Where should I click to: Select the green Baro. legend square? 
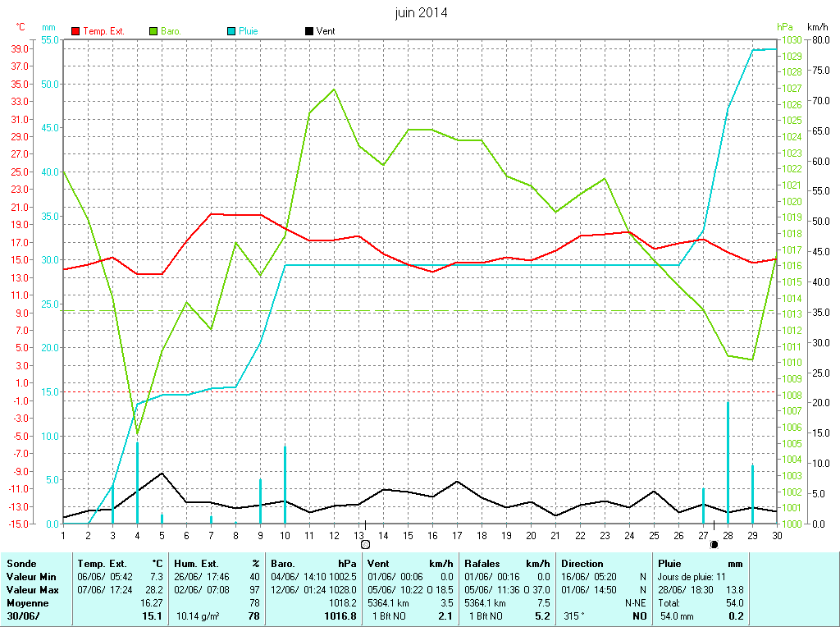(153, 31)
